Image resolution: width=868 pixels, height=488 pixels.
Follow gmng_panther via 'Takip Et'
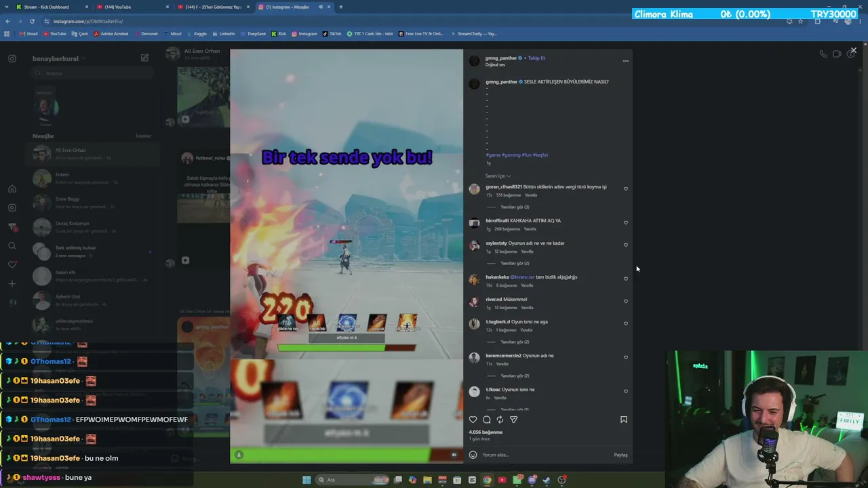(x=536, y=58)
